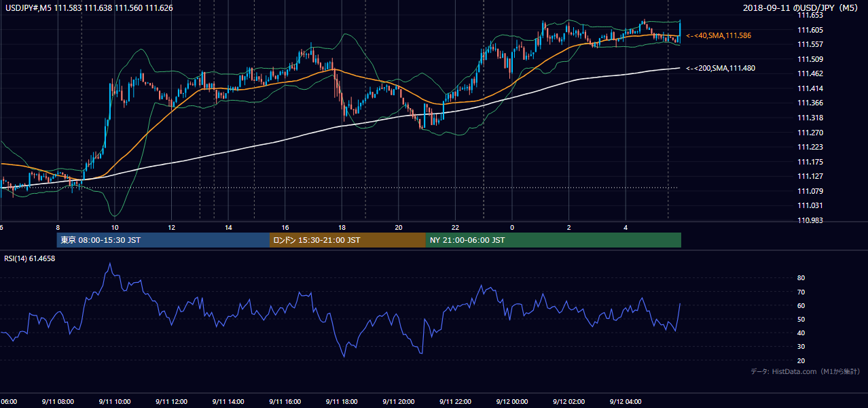This screenshot has width=868, height=408.
Task: Click price axis label 111.557
Action: 810,45
